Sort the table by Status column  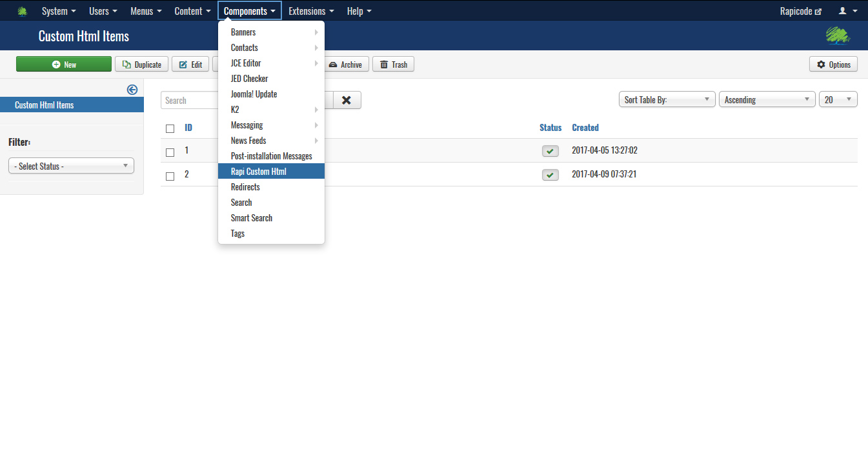(550, 128)
